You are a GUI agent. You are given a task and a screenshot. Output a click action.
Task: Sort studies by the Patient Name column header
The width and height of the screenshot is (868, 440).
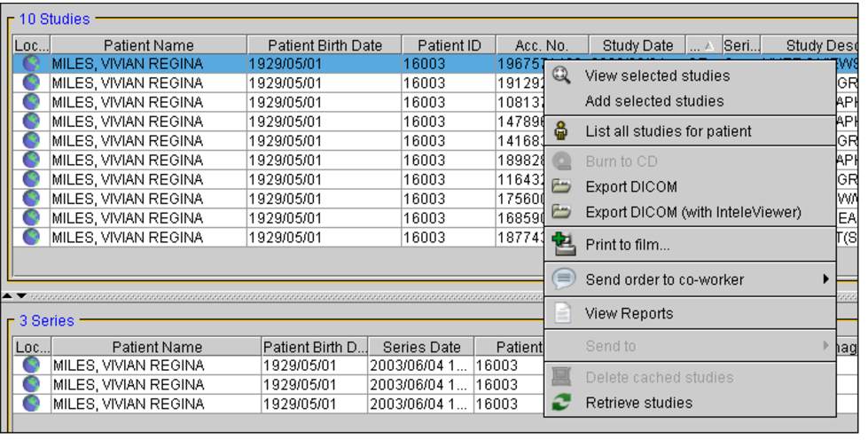[x=148, y=45]
